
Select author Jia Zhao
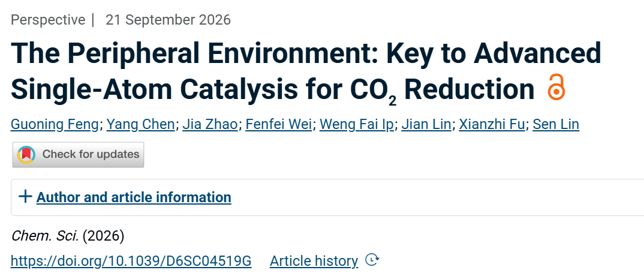(x=210, y=124)
